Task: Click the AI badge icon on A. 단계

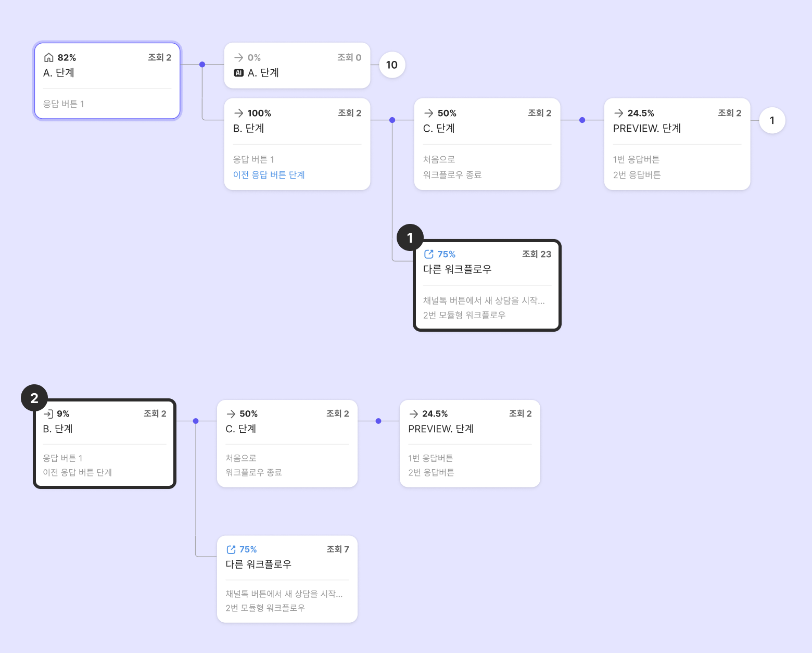Action: (x=239, y=73)
